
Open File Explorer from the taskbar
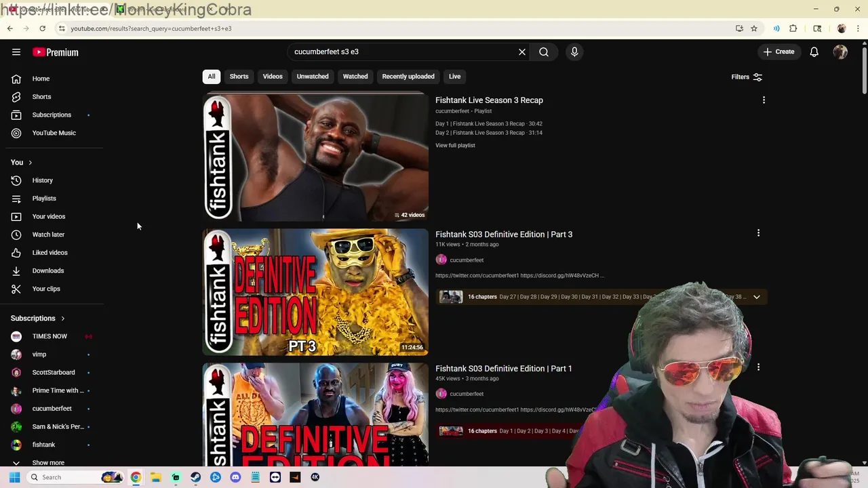click(x=156, y=477)
